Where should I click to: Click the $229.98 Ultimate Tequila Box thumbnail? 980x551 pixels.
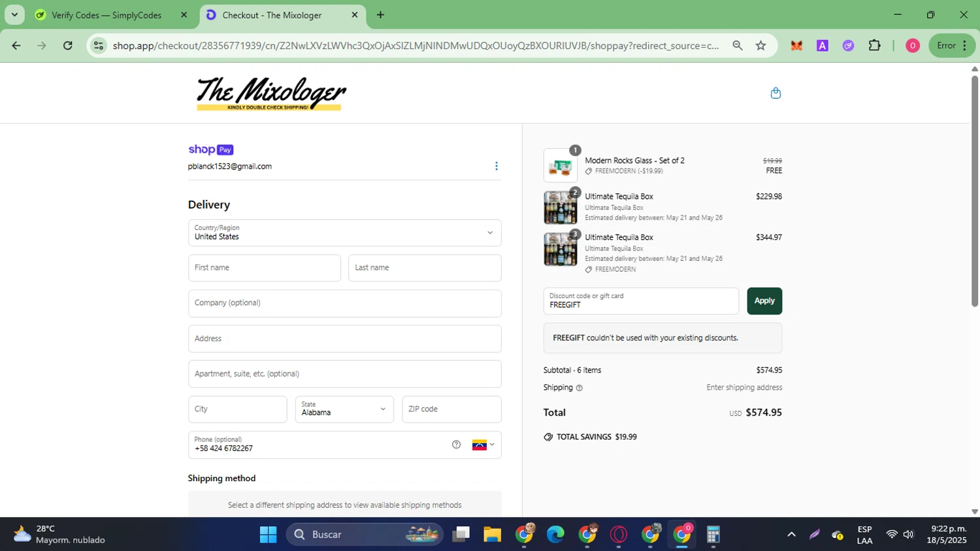[561, 207]
